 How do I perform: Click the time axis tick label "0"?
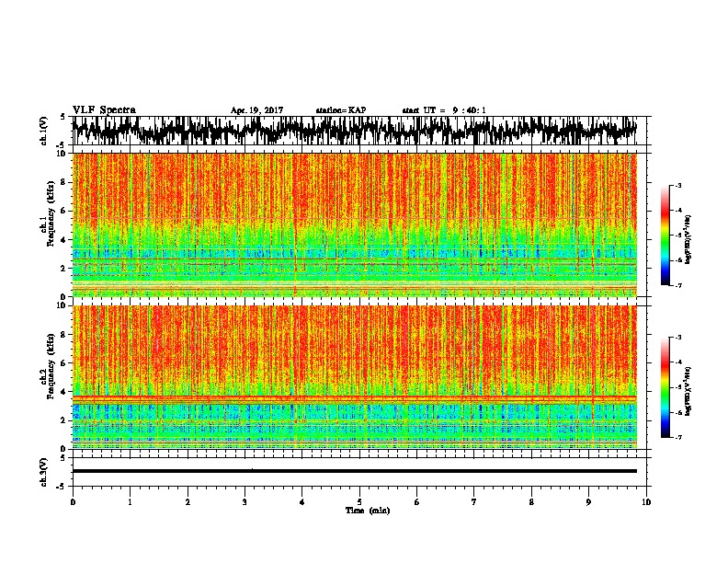pyautogui.click(x=73, y=502)
